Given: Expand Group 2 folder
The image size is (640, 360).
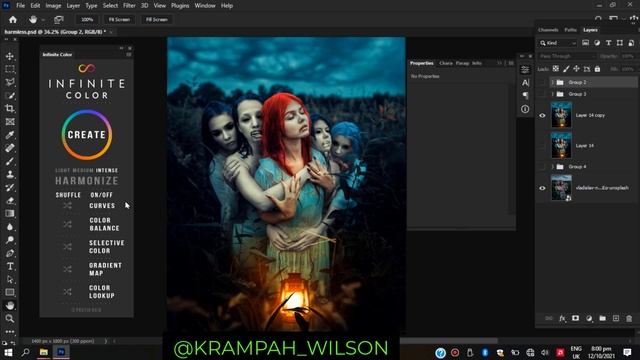Looking at the screenshot, I should (x=553, y=82).
